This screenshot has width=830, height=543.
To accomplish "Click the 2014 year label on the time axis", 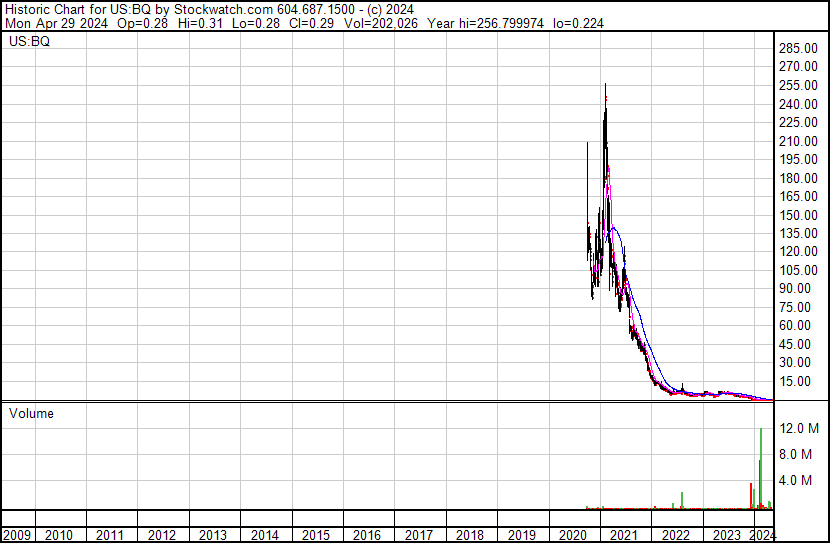I will click(265, 535).
